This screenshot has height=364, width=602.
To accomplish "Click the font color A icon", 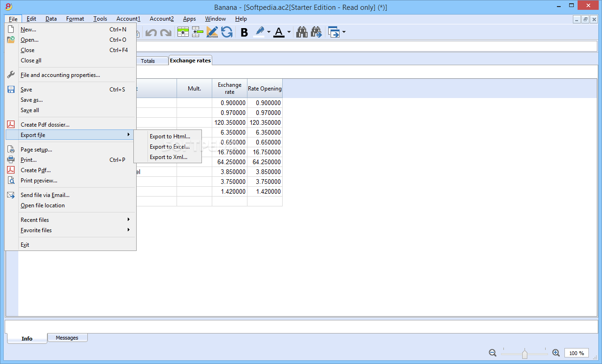I will (x=279, y=32).
